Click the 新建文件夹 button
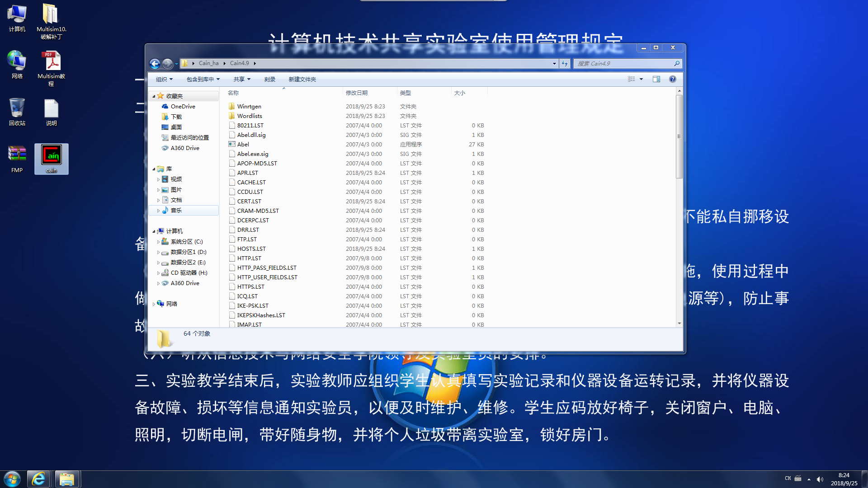The width and height of the screenshot is (868, 488). (302, 79)
